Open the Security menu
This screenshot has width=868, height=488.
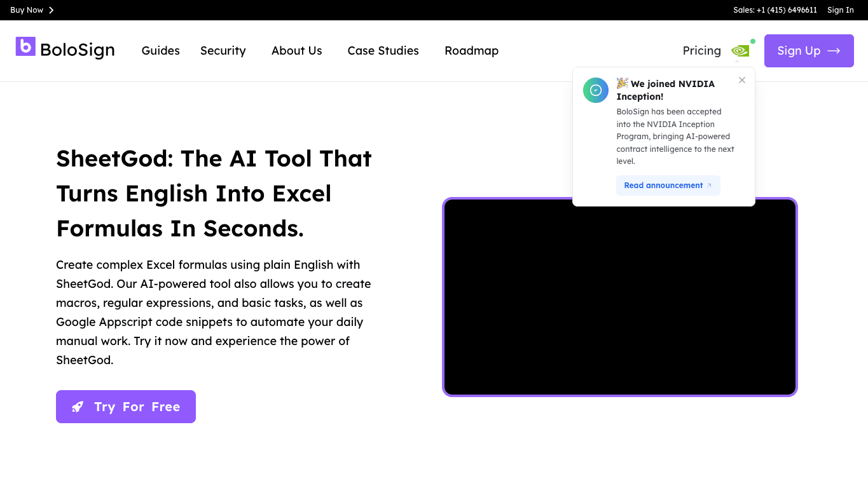(223, 51)
